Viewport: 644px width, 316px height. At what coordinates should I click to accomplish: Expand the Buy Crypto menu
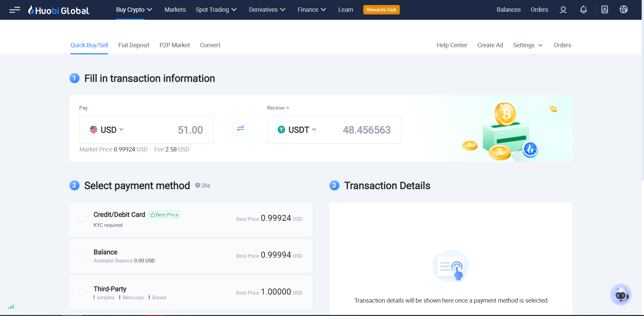point(134,10)
